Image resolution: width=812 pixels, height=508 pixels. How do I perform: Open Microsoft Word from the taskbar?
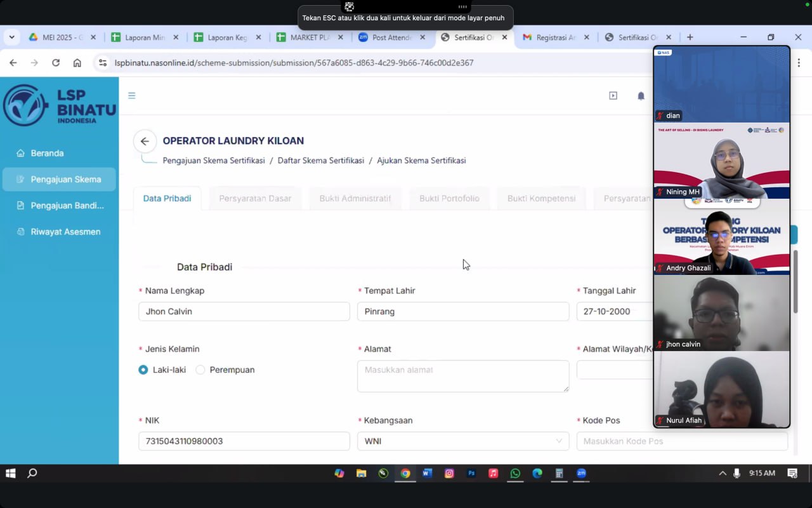click(x=427, y=473)
